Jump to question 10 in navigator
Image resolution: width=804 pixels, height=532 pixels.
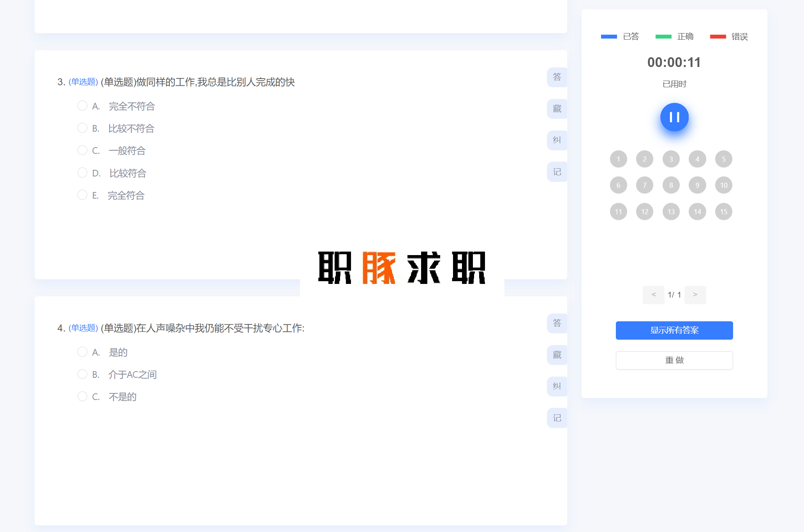pyautogui.click(x=724, y=185)
